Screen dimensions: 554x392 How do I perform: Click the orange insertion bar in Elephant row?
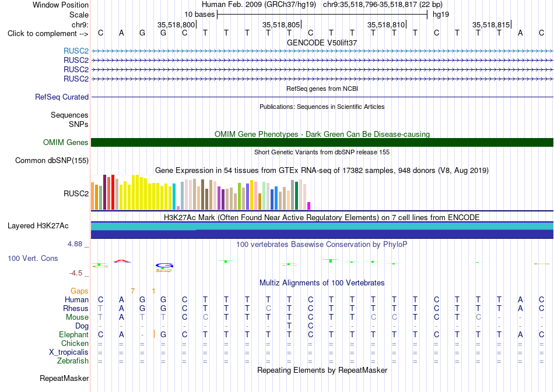pyautogui.click(x=154, y=334)
